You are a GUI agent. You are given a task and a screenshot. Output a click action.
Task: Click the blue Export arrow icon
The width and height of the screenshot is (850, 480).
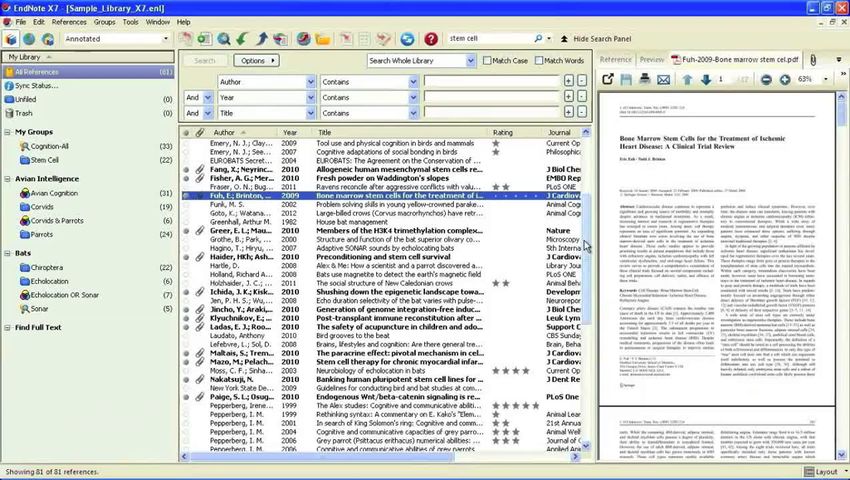(x=262, y=39)
